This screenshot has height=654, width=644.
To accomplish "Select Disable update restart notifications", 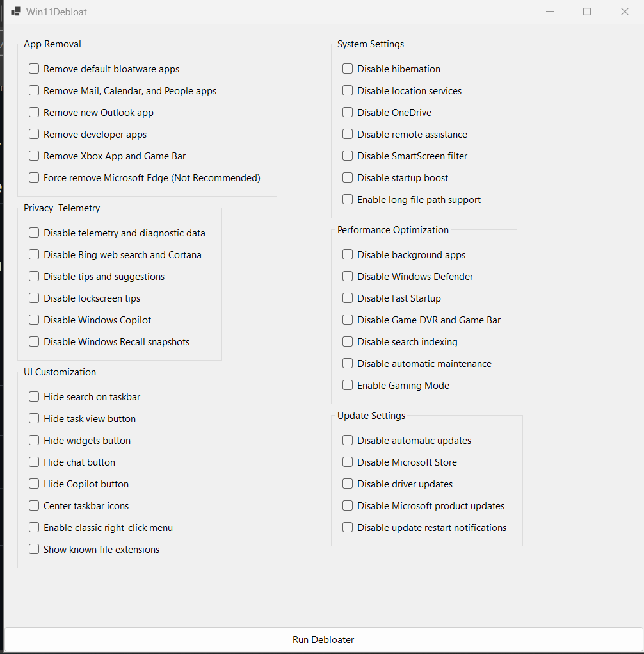I will pyautogui.click(x=347, y=527).
